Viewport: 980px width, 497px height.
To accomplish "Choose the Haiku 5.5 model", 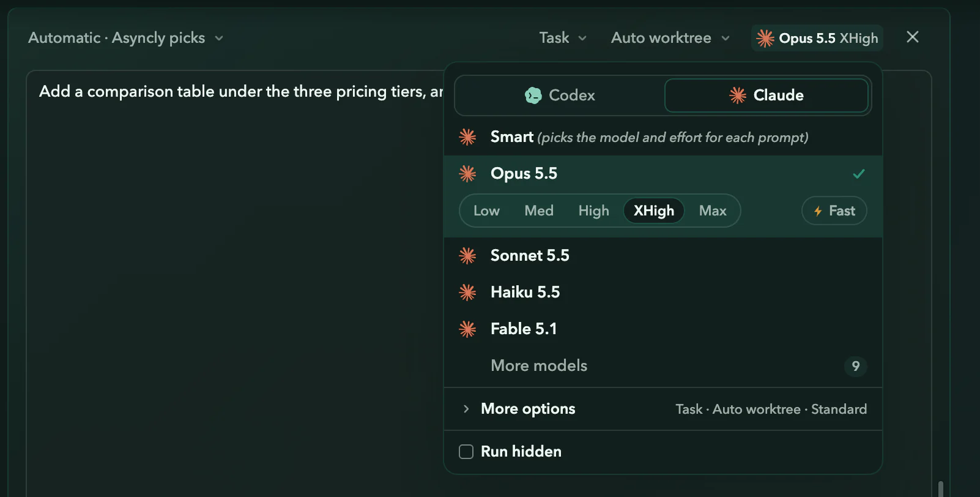I will [x=663, y=293].
